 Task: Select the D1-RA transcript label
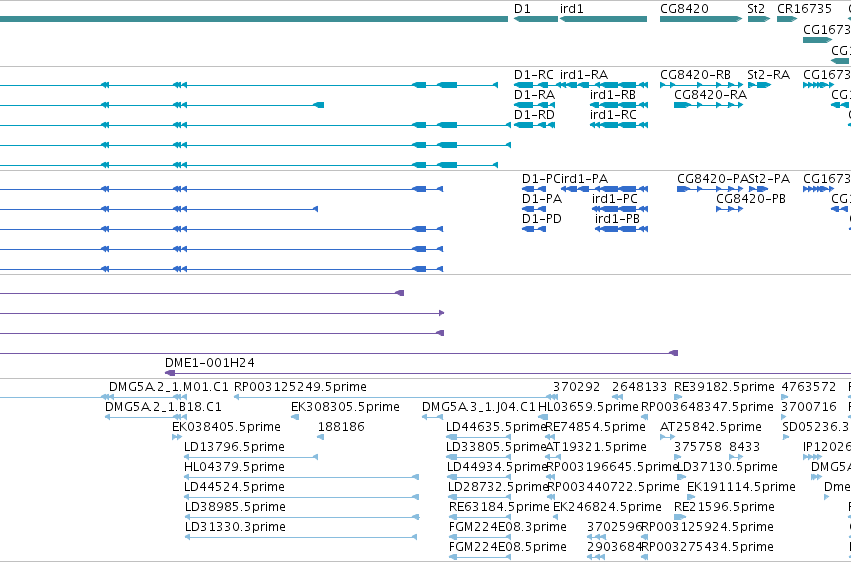tap(535, 95)
